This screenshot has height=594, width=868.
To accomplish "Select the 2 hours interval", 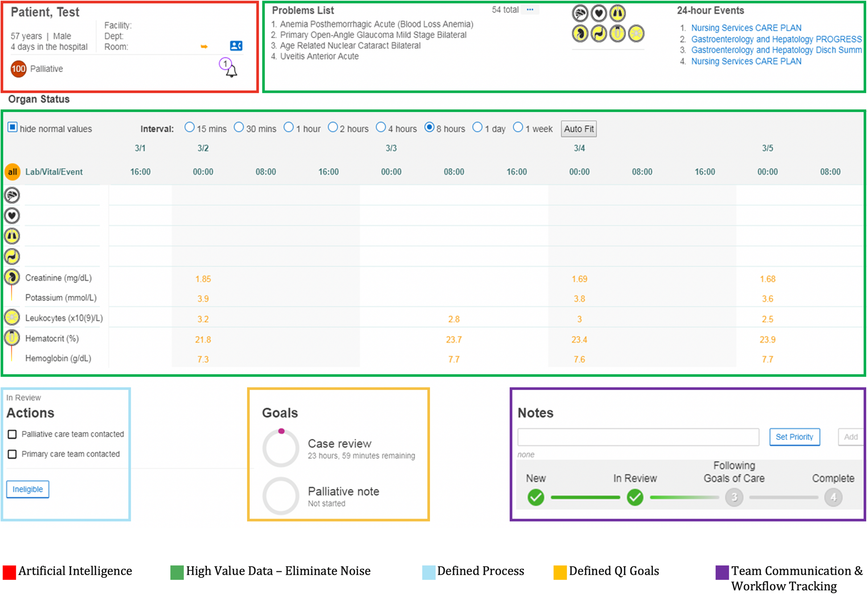I will point(333,128).
